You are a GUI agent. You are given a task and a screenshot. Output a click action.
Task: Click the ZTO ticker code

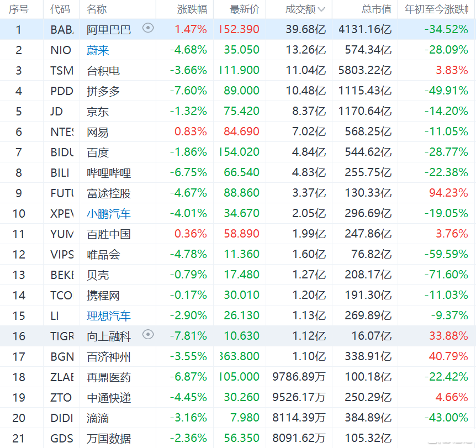[x=61, y=397]
